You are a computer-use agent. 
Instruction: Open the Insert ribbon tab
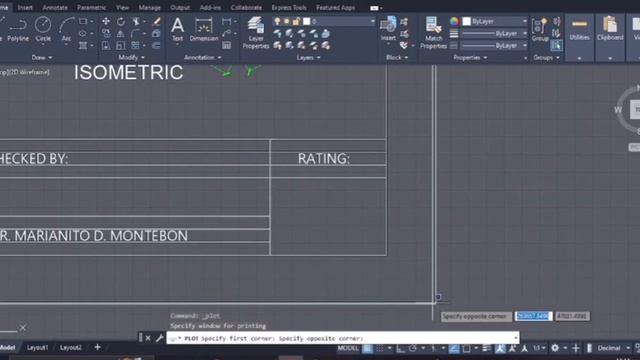pyautogui.click(x=25, y=7)
